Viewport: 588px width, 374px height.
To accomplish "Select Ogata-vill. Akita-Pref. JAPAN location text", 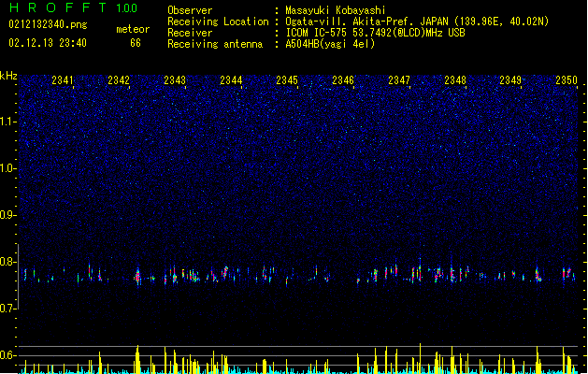I will [417, 22].
